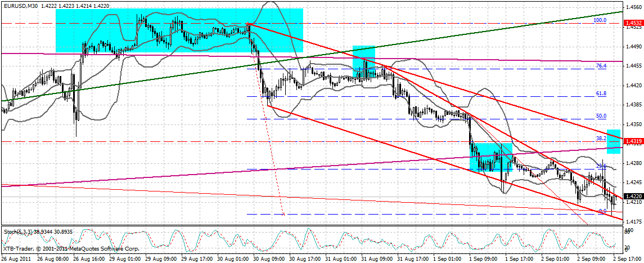This screenshot has width=644, height=263.
Task: Click the 1.4385 price axis label
Action: tap(634, 105)
